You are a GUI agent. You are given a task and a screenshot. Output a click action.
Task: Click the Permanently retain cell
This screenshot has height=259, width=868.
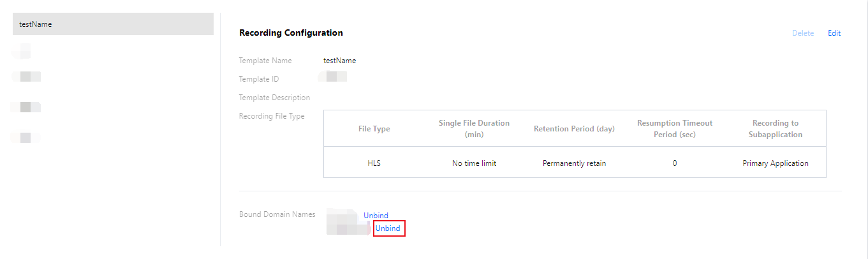coord(574,163)
